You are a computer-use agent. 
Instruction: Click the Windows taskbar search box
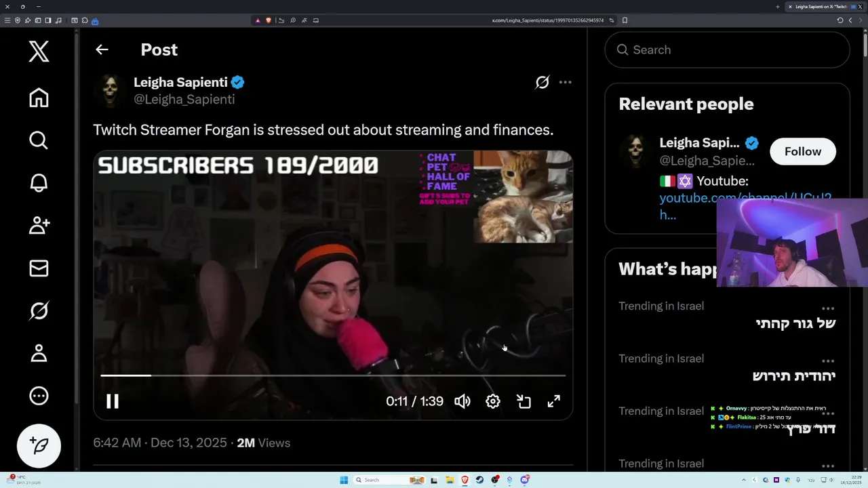(x=389, y=480)
